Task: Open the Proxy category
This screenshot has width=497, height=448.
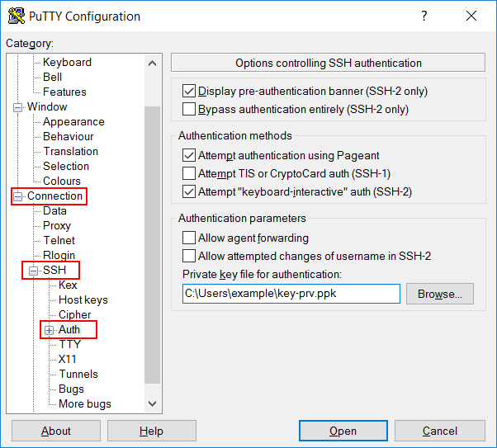Action: tap(57, 225)
